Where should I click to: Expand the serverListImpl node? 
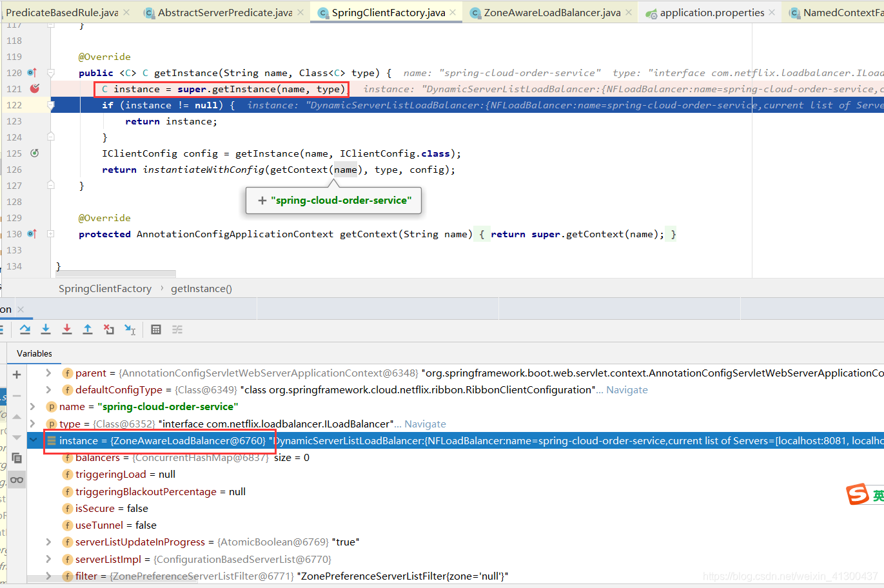tap(48, 559)
